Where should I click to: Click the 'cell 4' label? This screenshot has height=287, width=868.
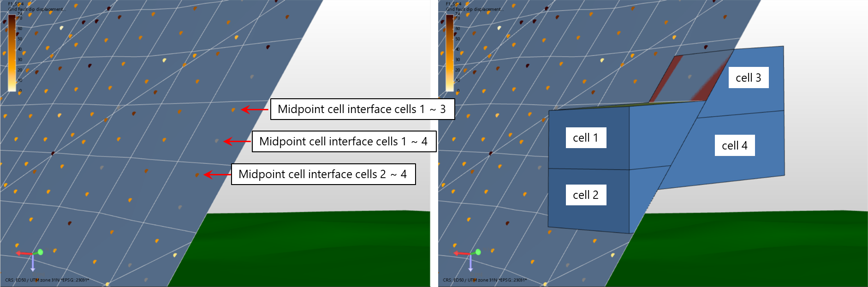point(734,146)
